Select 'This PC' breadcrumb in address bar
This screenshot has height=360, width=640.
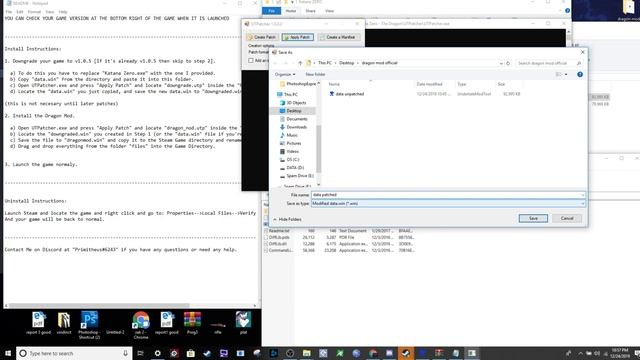click(x=325, y=63)
